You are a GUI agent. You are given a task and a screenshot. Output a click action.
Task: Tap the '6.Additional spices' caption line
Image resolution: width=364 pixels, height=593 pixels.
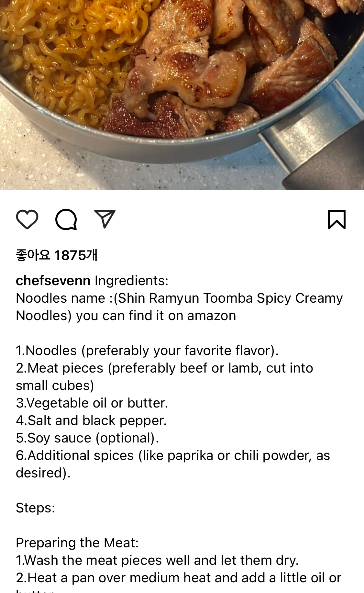click(173, 464)
